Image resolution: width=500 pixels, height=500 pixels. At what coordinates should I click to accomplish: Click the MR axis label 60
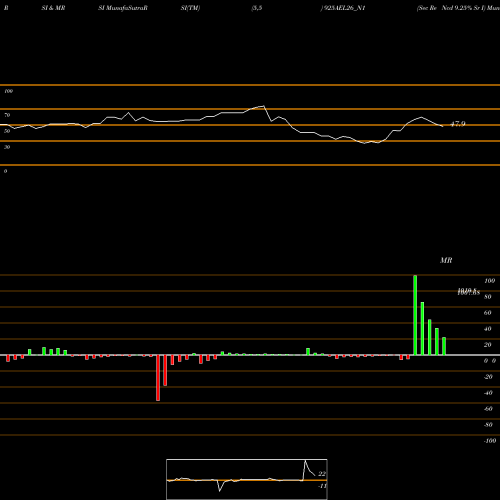(488, 313)
